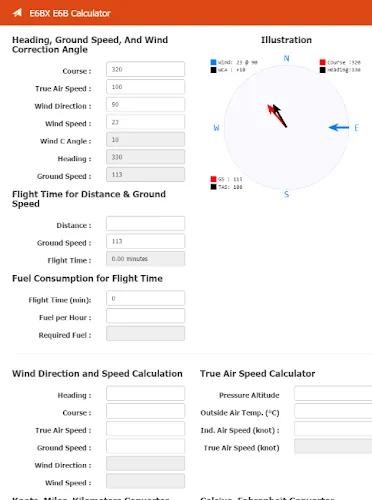Open the E6BX E6B Calculator title link

click(70, 13)
